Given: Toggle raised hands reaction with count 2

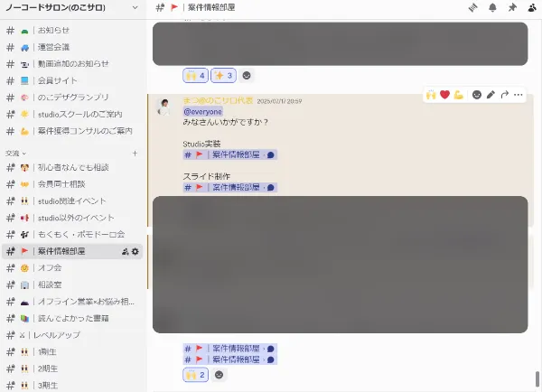Looking at the screenshot, I should point(195,375).
